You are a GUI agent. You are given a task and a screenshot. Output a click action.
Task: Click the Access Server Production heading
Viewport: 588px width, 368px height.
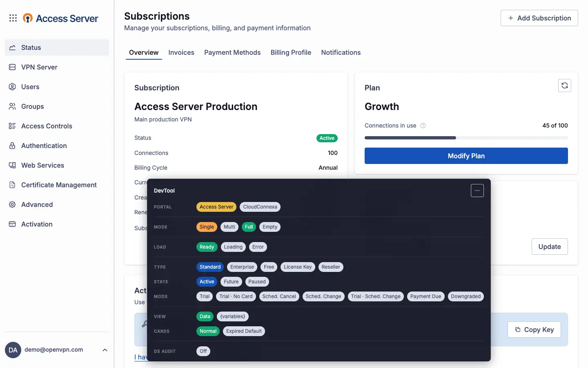click(196, 106)
